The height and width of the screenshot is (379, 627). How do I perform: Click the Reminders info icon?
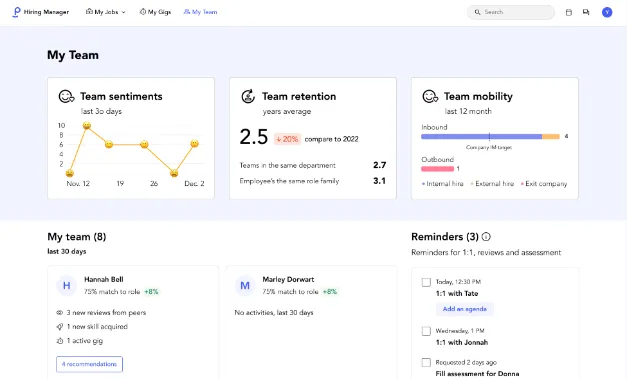coord(486,237)
